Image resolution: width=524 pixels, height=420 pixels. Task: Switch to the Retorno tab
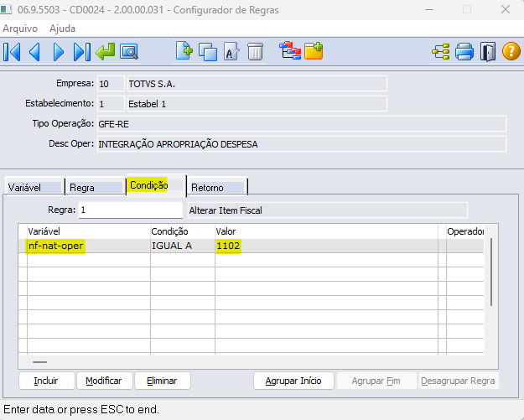[x=217, y=187]
